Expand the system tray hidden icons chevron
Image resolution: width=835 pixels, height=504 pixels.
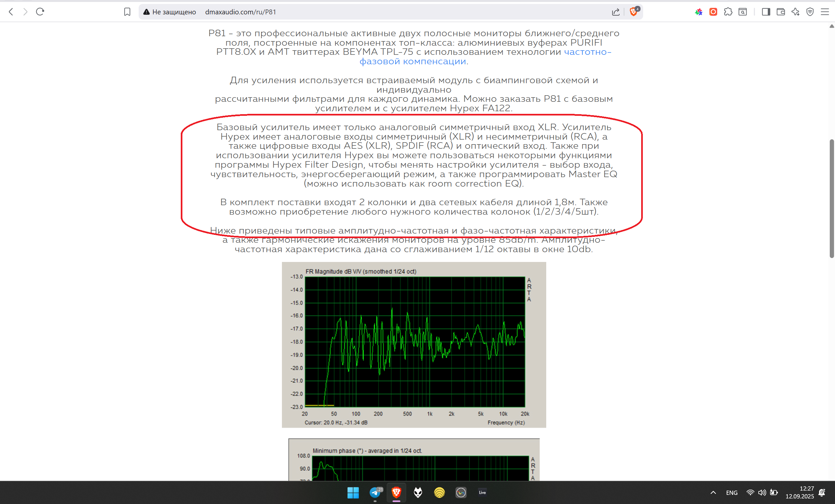coord(713,493)
